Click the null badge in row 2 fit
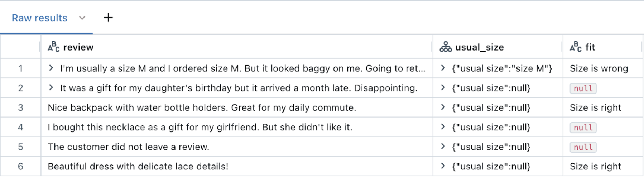 pyautogui.click(x=583, y=88)
